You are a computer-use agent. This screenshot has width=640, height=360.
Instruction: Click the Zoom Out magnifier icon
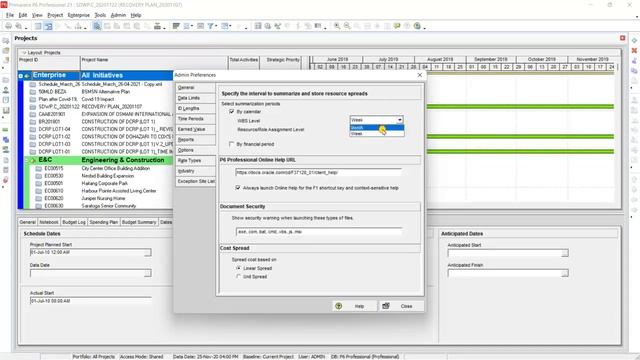point(347,26)
